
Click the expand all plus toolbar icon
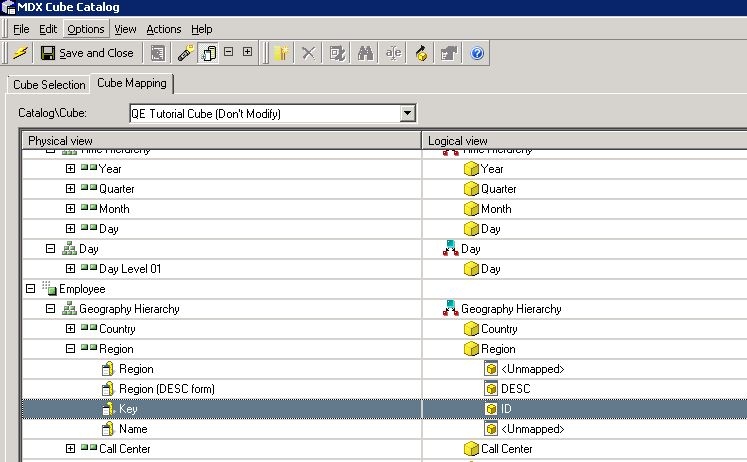coord(247,52)
